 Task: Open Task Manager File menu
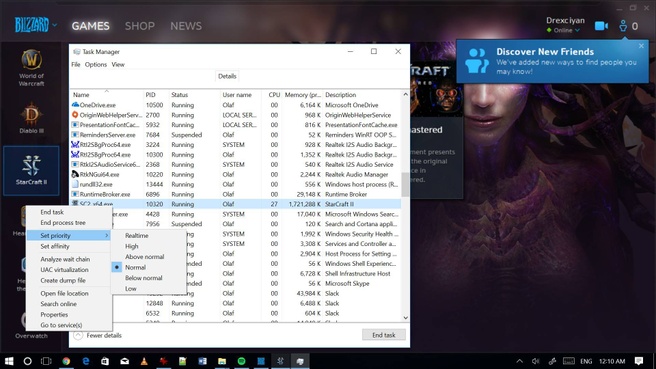(x=76, y=64)
